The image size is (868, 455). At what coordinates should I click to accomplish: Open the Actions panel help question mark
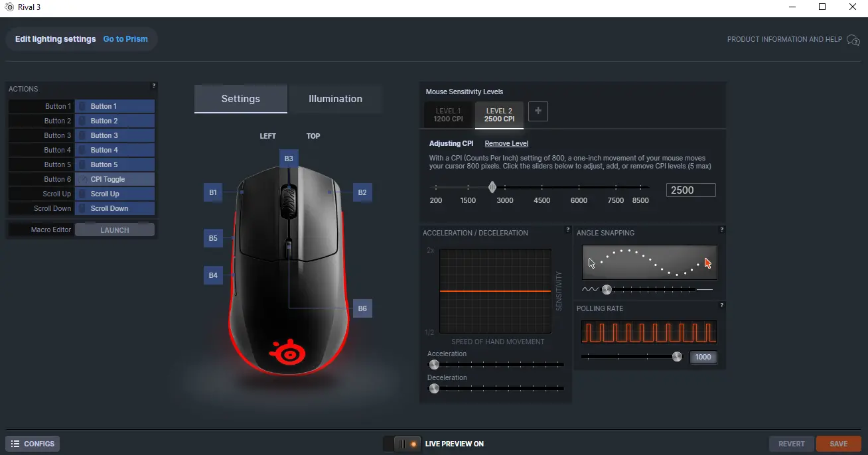[154, 86]
